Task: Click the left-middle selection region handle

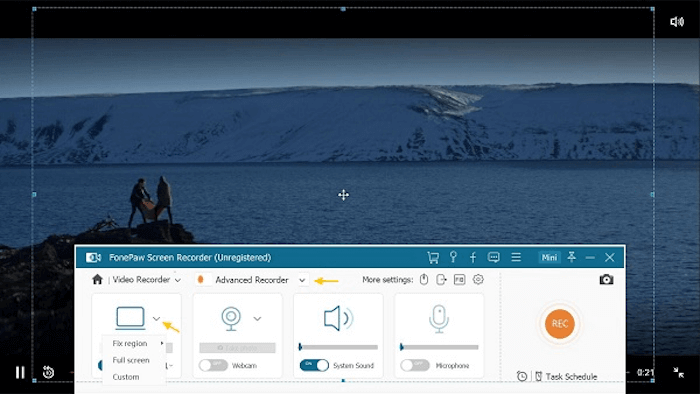Action: (34, 195)
